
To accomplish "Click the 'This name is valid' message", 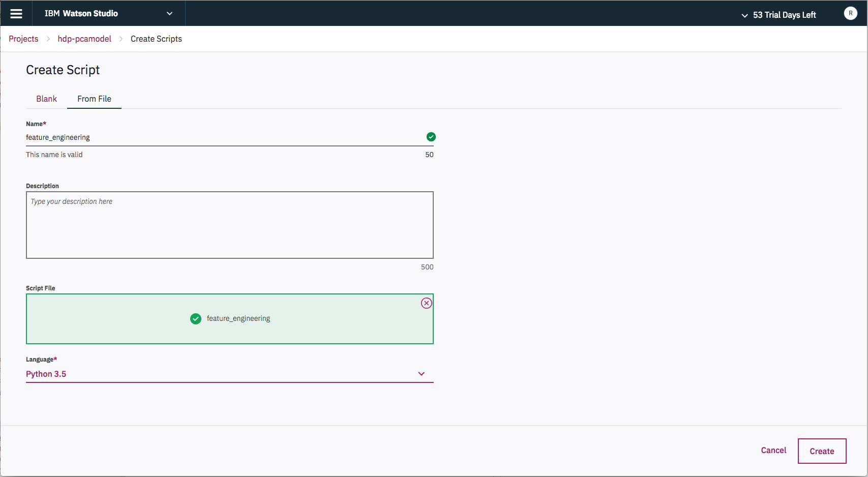I will pos(54,155).
